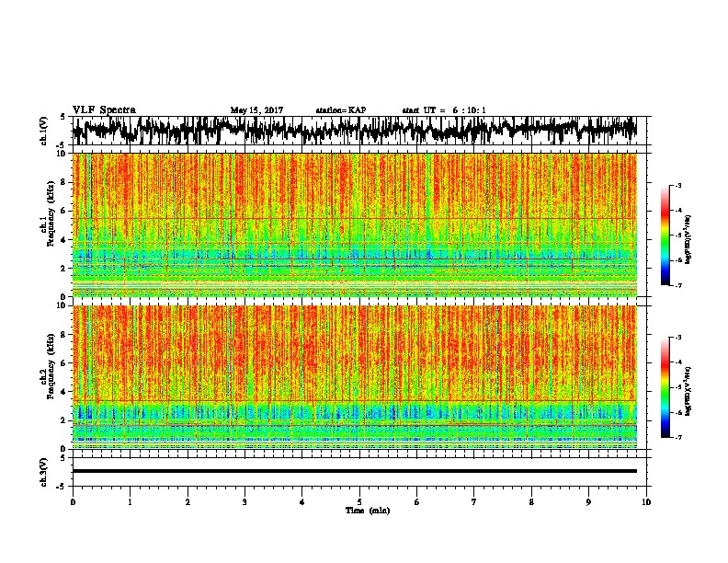Click the '-7' tick on the lower colorbar

click(x=678, y=437)
